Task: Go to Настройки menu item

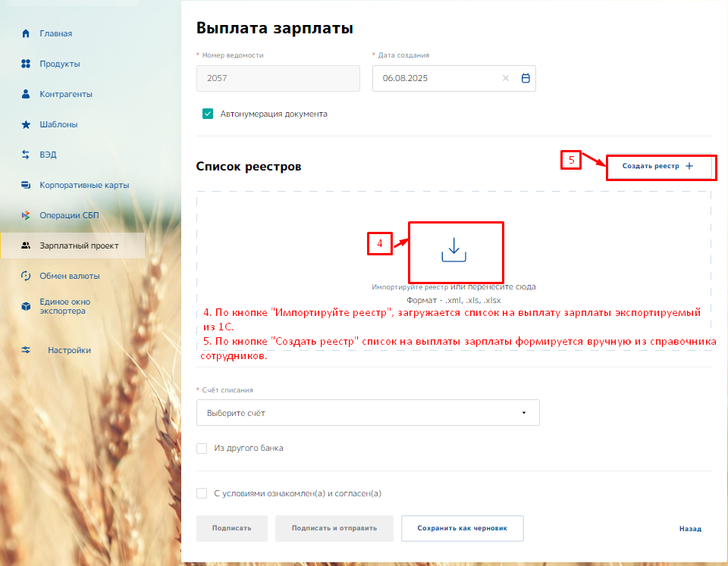Action: pos(69,350)
